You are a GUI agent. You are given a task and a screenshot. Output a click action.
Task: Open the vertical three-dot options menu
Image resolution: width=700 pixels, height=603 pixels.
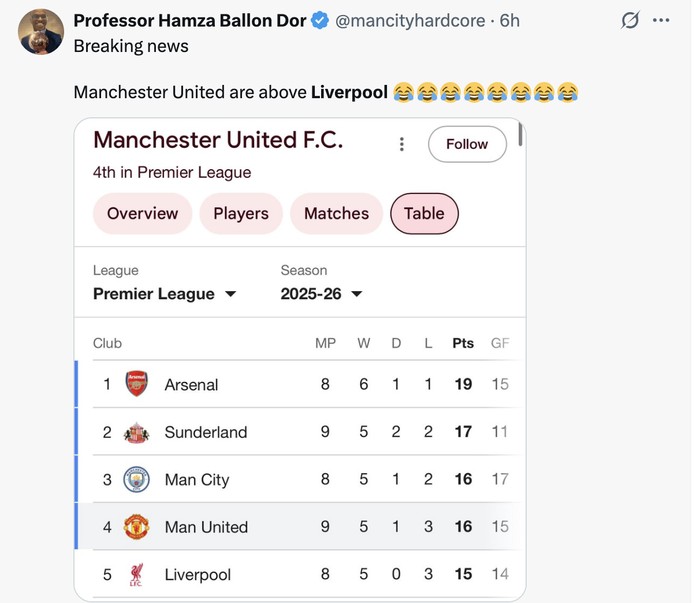click(x=401, y=144)
